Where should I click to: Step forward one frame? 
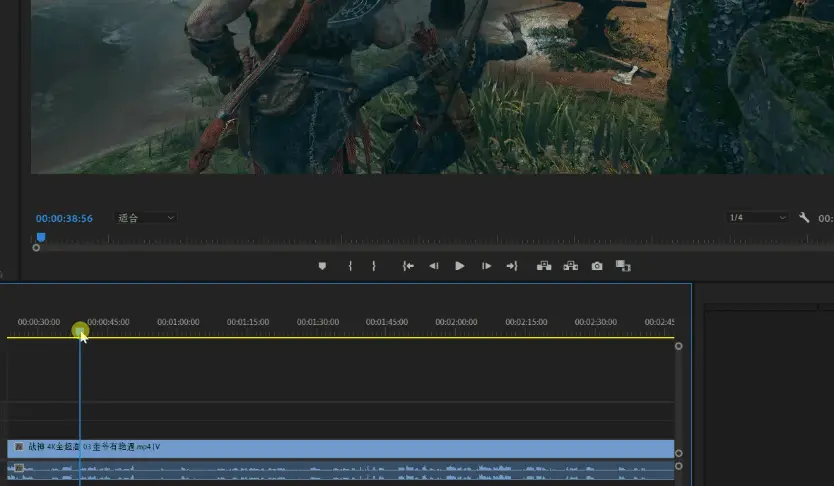tap(486, 266)
